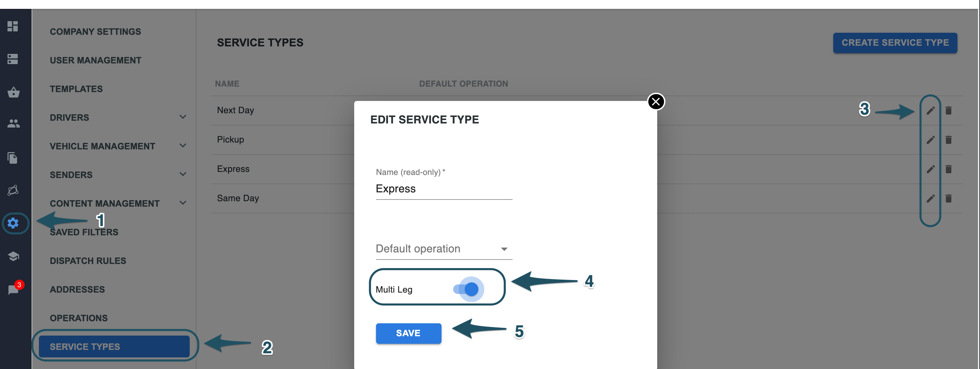
Task: Edit the Next Day service type pencil
Action: click(x=931, y=110)
